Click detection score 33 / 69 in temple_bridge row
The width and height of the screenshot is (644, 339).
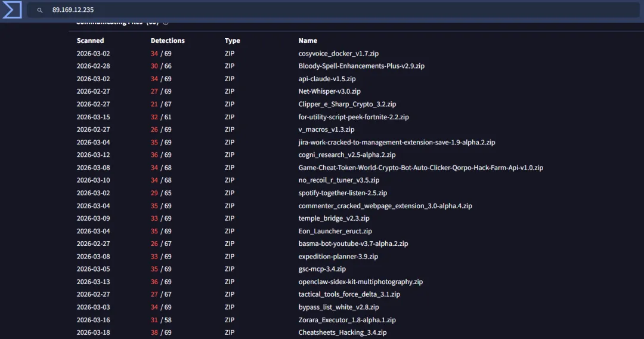click(x=161, y=218)
